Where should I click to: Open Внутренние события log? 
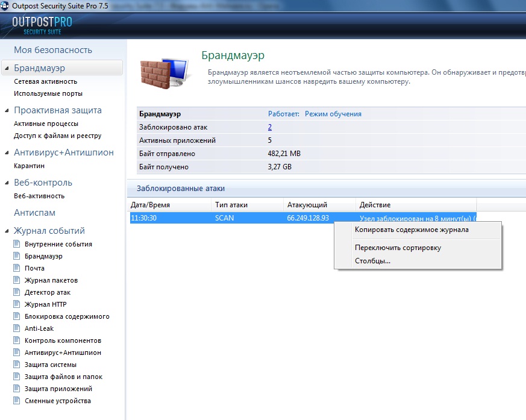coord(58,244)
